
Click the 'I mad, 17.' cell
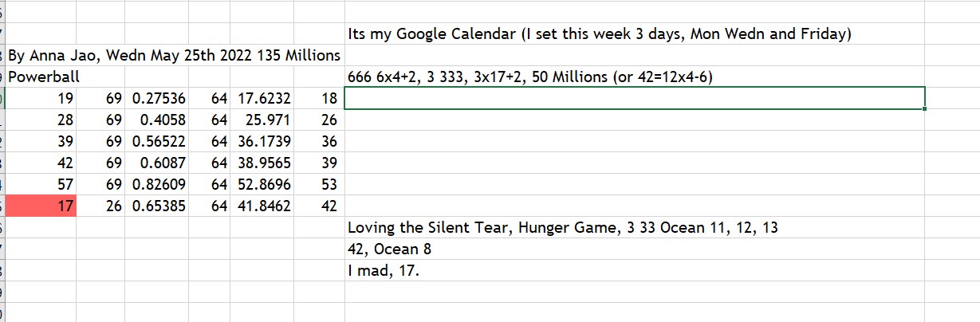pyautogui.click(x=383, y=271)
